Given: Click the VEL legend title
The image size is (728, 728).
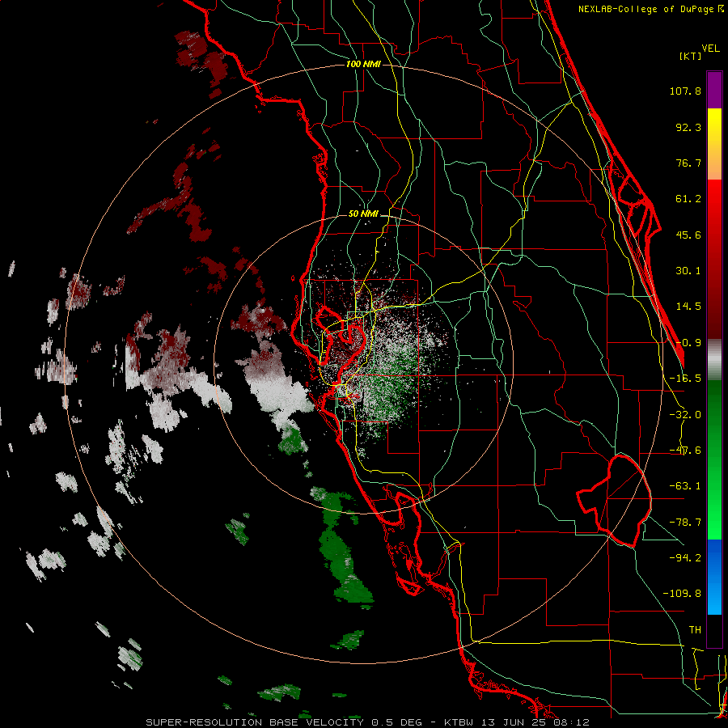Looking at the screenshot, I should (x=710, y=49).
